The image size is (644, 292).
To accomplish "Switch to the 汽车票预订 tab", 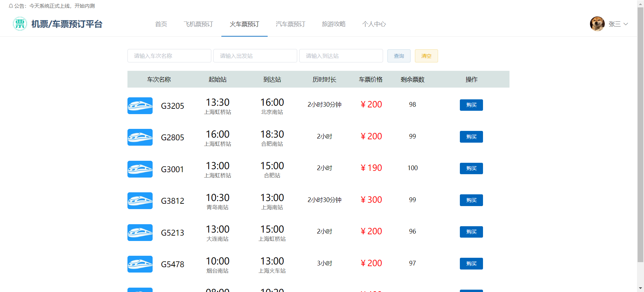I will pyautogui.click(x=290, y=24).
